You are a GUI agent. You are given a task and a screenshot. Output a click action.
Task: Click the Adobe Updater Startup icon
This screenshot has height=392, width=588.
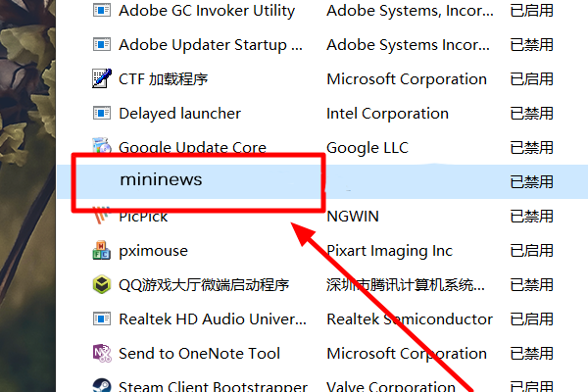click(x=102, y=45)
